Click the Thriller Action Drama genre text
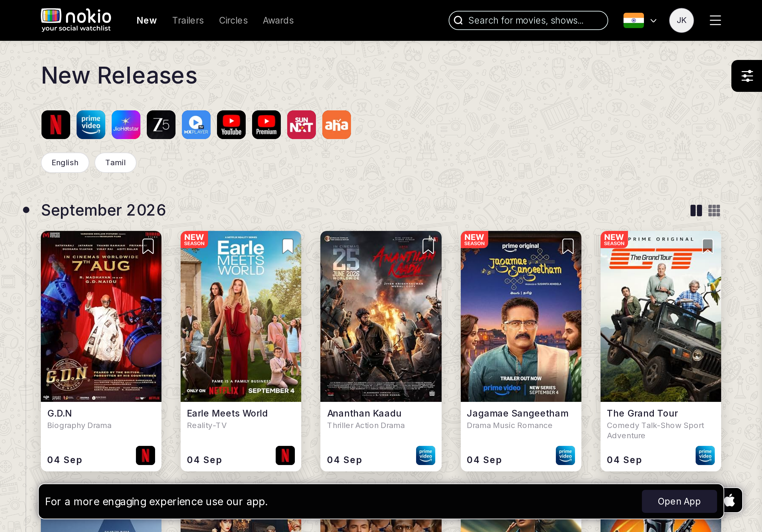This screenshot has height=532, width=762. click(x=366, y=425)
